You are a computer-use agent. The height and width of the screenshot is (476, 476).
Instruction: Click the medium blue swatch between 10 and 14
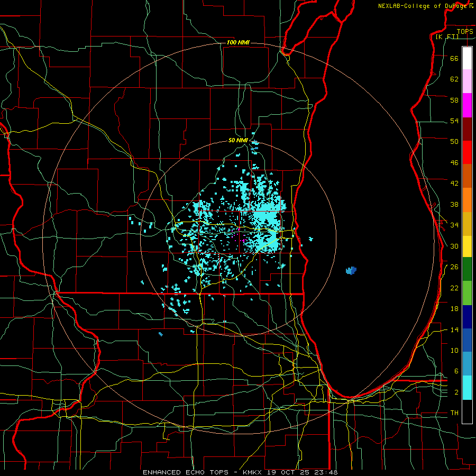pyautogui.click(x=467, y=340)
